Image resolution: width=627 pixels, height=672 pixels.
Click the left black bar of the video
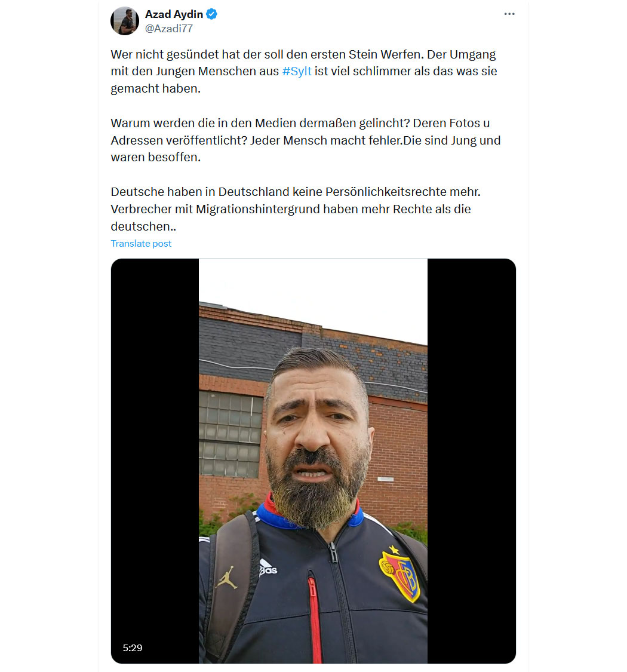pyautogui.click(x=155, y=461)
